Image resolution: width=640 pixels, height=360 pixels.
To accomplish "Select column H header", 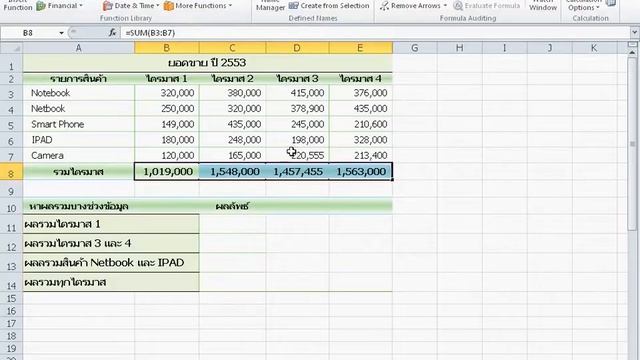I will pyautogui.click(x=460, y=48).
